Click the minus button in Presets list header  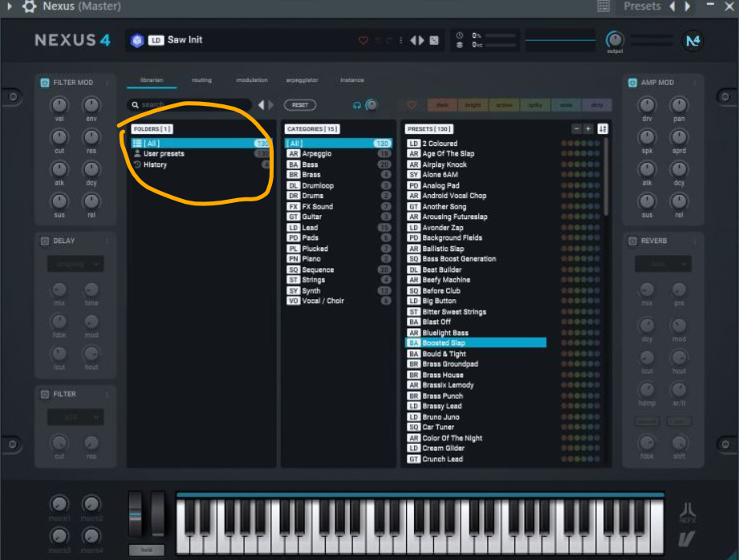pyautogui.click(x=576, y=128)
